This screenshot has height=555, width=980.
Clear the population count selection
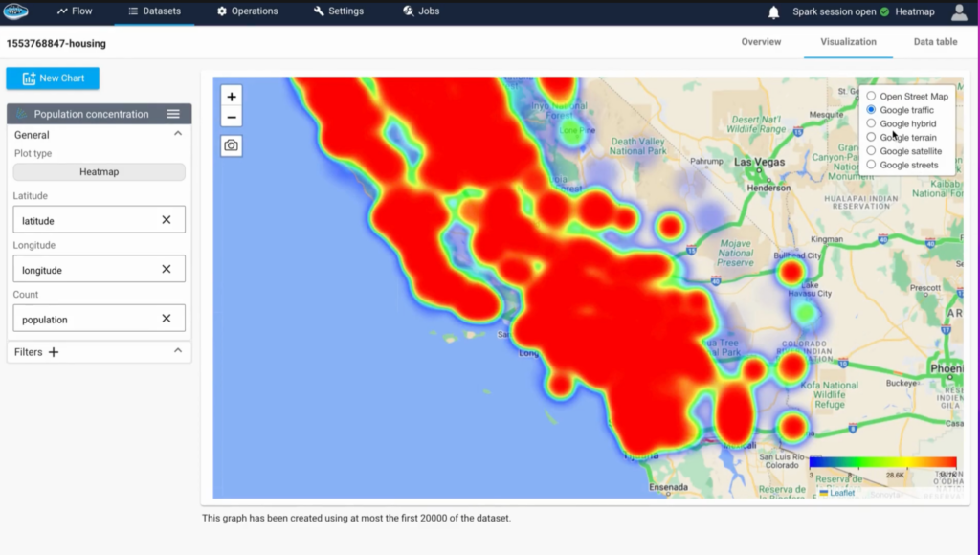[167, 319]
